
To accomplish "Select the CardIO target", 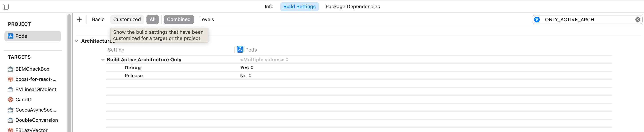I will 24,100.
